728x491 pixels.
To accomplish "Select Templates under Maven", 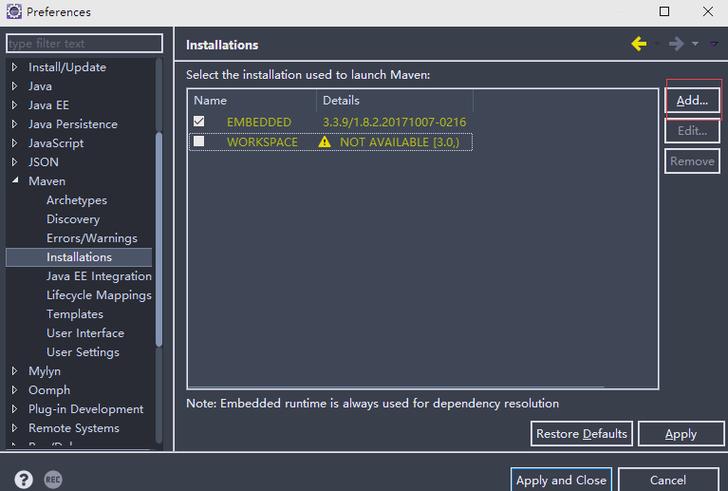I will pos(75,314).
